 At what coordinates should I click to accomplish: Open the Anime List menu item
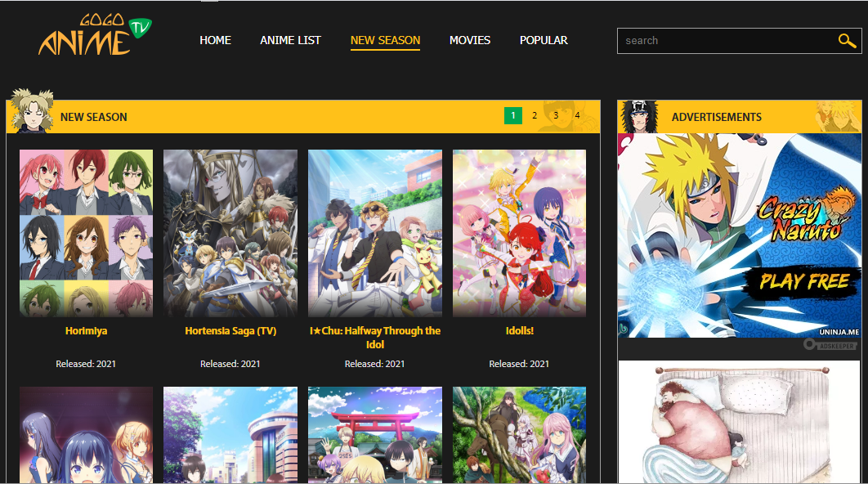click(x=290, y=40)
